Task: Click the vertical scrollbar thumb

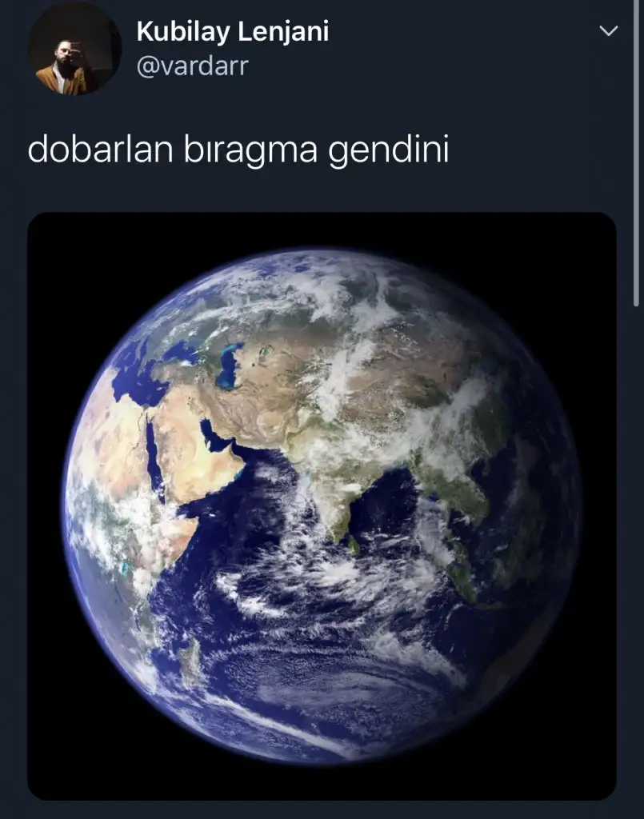Action: pos(636,151)
